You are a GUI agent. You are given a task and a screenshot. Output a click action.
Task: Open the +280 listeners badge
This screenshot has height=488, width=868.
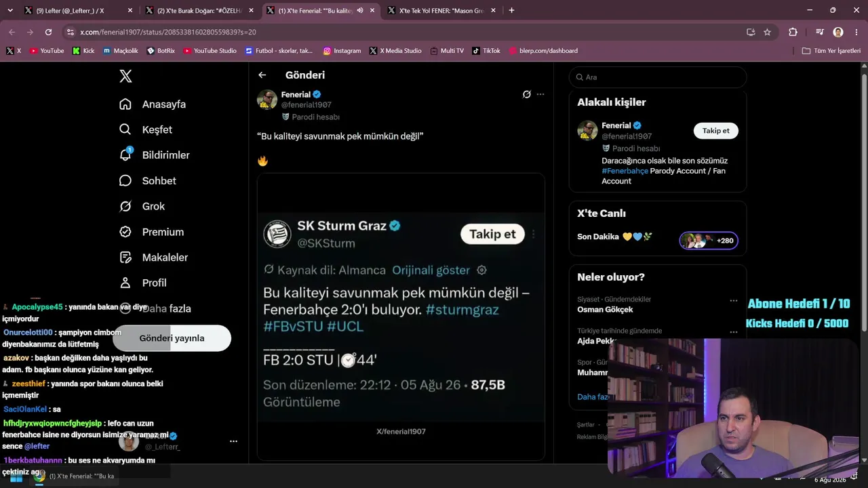pyautogui.click(x=709, y=241)
